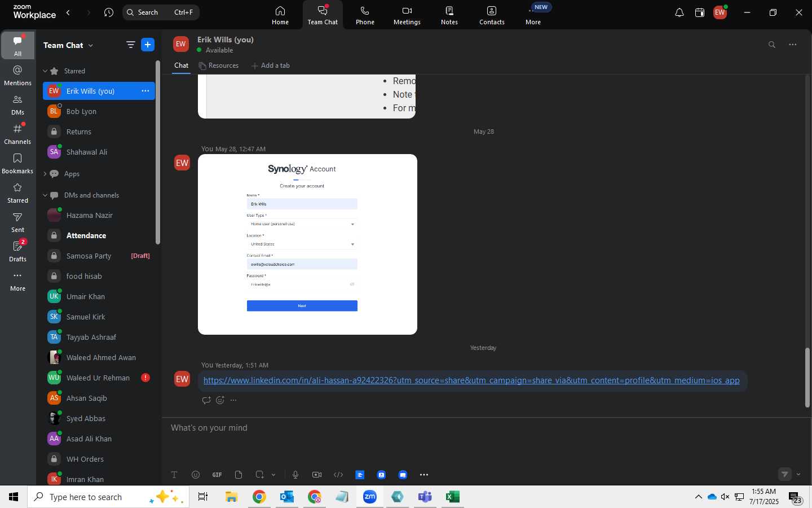Viewport: 812px width, 508px height.
Task: Open the Home tab in Zoom
Action: point(280,15)
